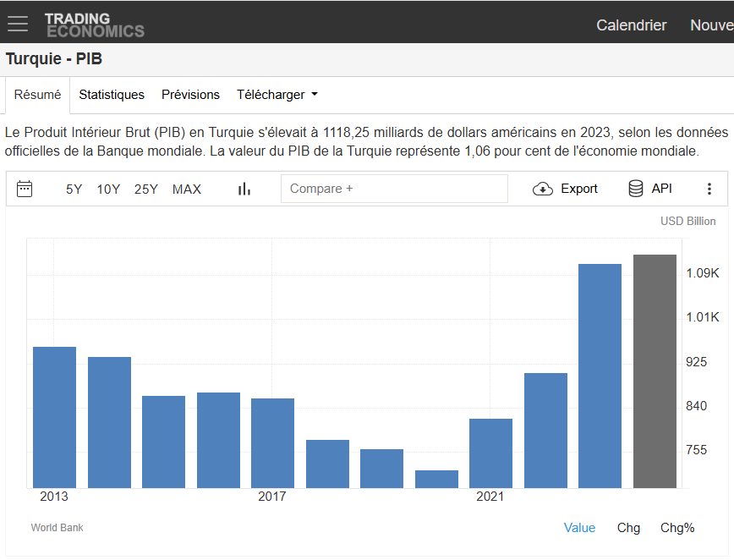Open the API database icon
Image resolution: width=734 pixels, height=560 pixels.
click(x=636, y=189)
